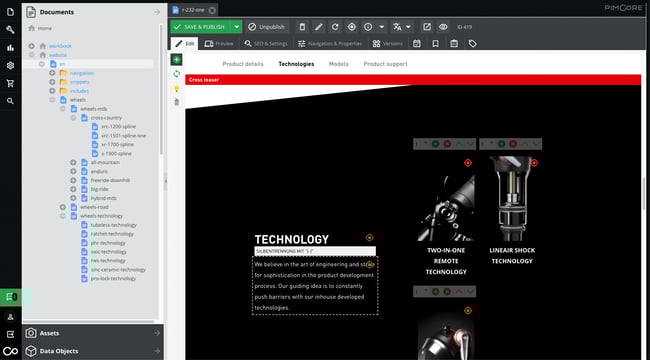650x360 pixels.
Task: Click Product support page nav item
Action: click(386, 64)
